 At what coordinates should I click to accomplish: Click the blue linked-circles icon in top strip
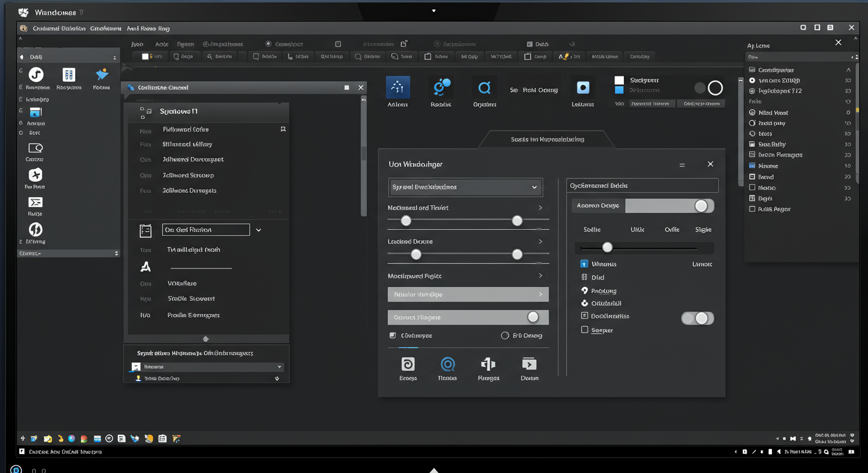pos(441,87)
